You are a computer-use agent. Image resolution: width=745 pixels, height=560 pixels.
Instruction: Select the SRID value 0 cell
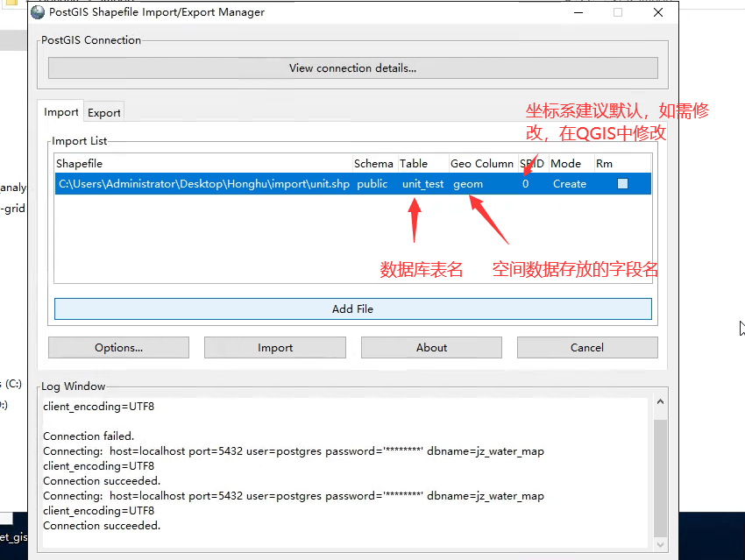pyautogui.click(x=526, y=184)
